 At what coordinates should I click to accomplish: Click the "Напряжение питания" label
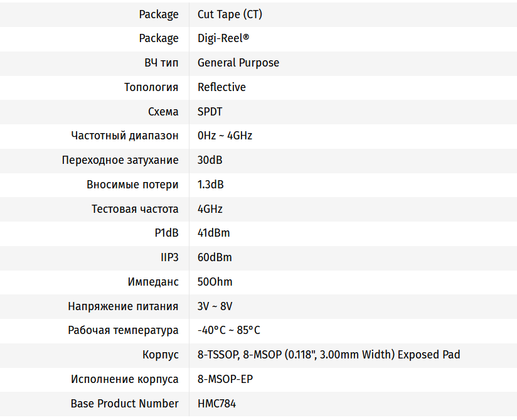pyautogui.click(x=123, y=306)
